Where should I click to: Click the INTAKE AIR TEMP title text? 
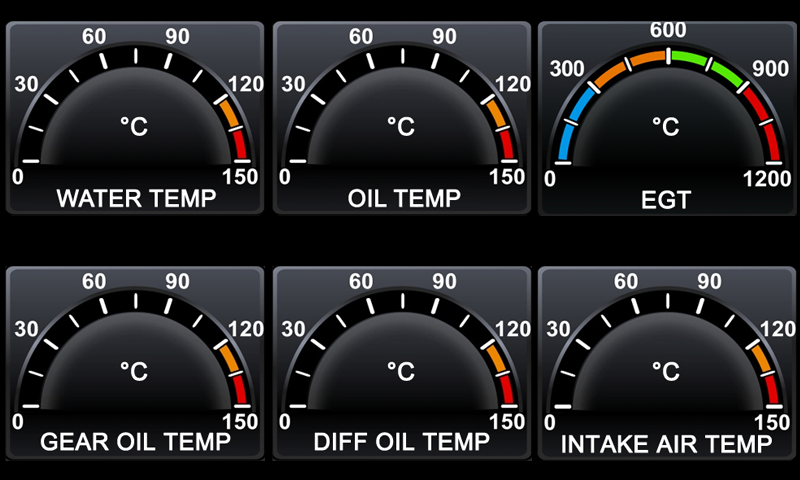pos(666,445)
